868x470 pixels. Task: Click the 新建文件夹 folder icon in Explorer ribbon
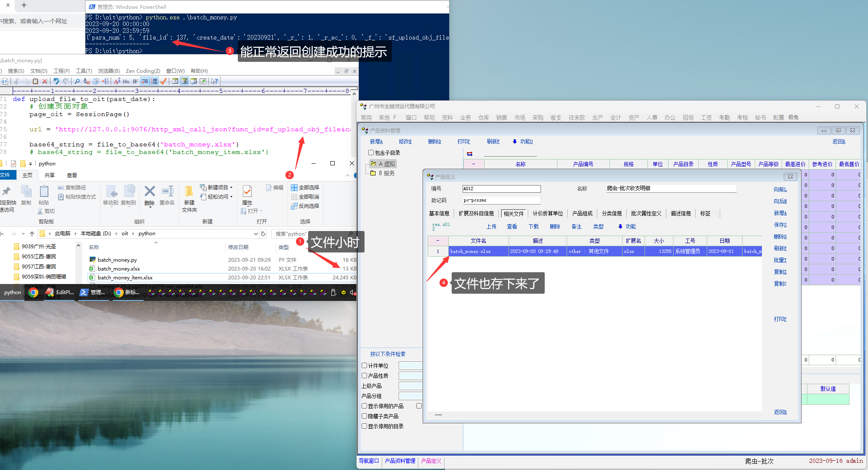189,192
